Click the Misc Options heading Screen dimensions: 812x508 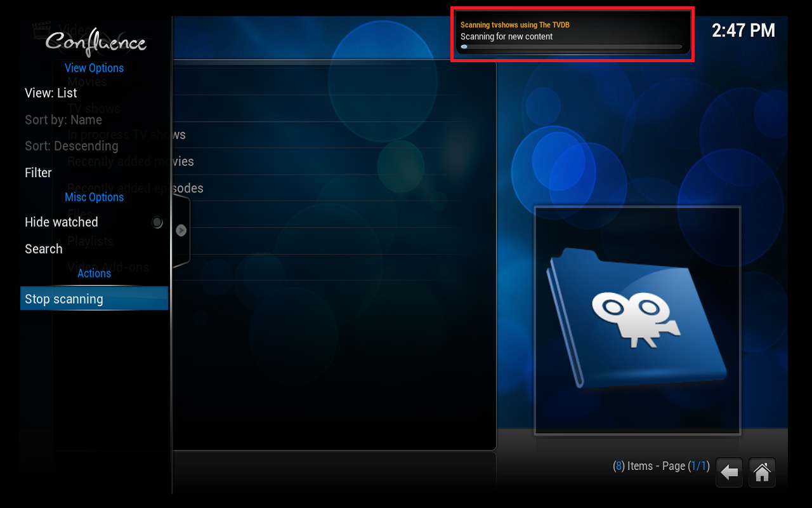click(94, 197)
